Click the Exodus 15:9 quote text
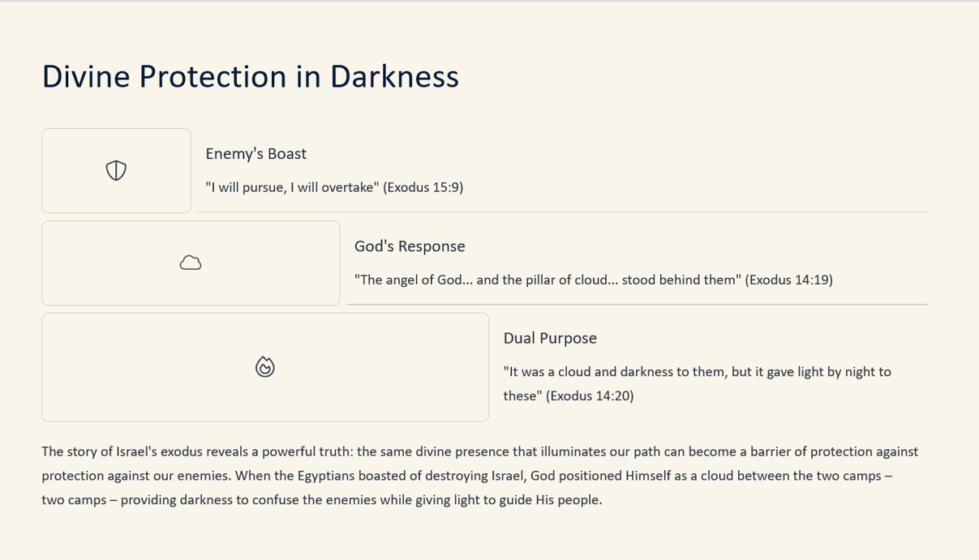 coord(334,187)
